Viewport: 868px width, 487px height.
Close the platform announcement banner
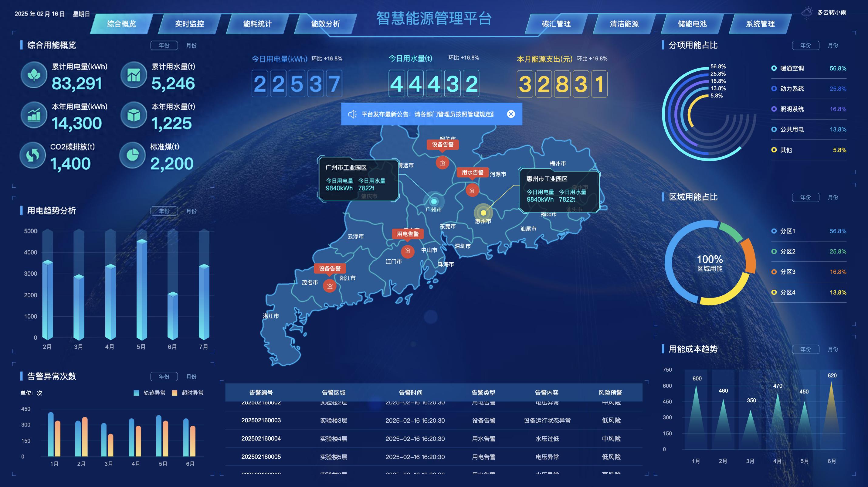point(511,114)
